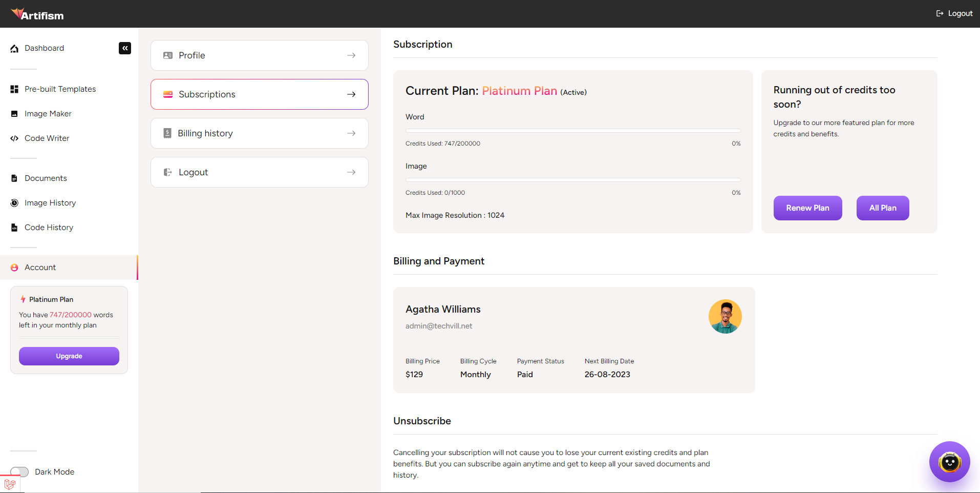Click the Logout card in account menu

pos(259,172)
